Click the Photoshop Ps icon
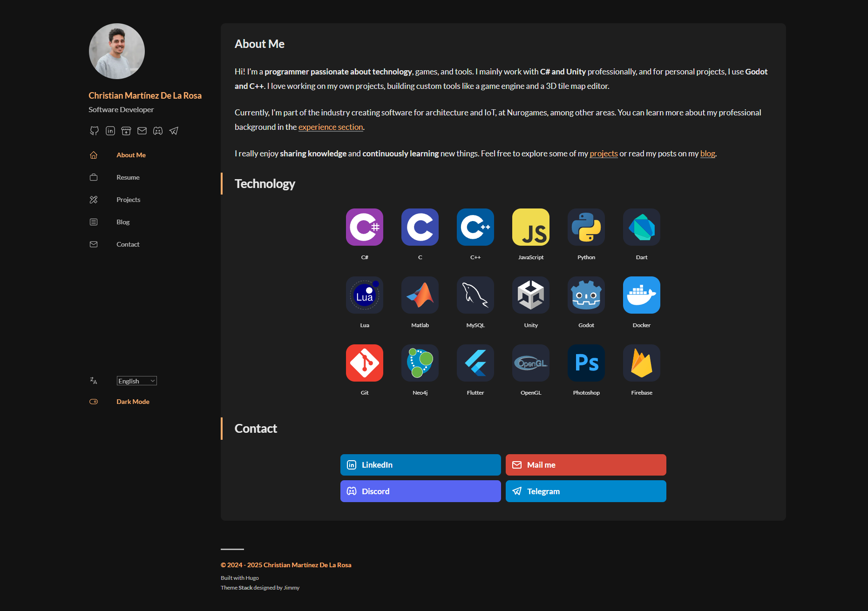The width and height of the screenshot is (868, 611). [x=586, y=363]
